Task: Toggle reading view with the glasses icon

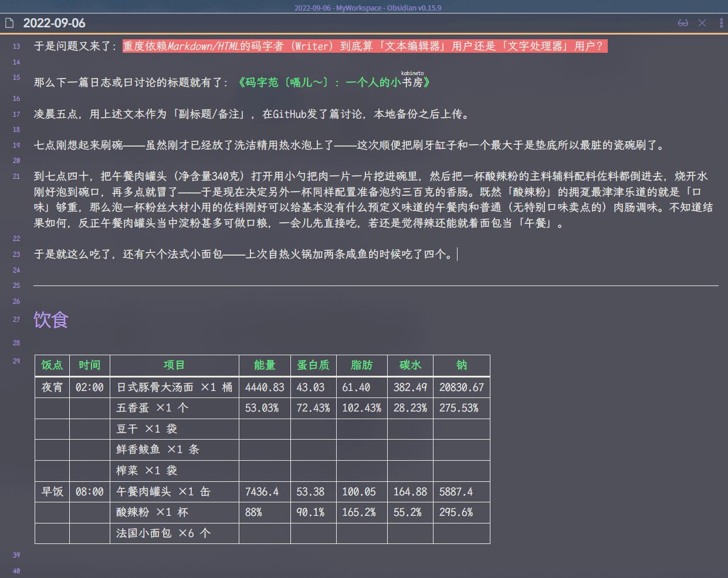Action: click(682, 22)
